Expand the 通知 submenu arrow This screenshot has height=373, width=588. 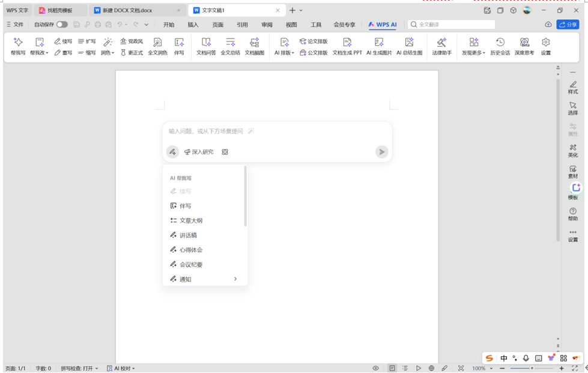tap(235, 279)
